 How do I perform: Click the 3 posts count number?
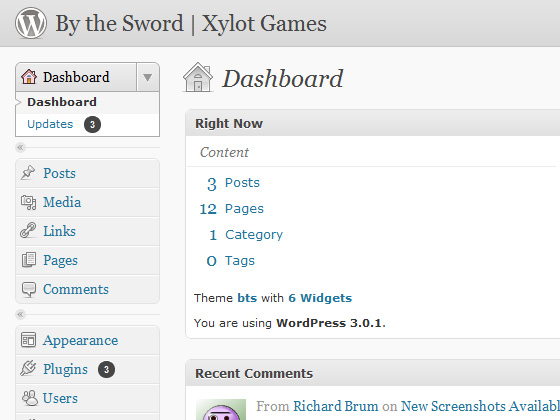coord(212,184)
